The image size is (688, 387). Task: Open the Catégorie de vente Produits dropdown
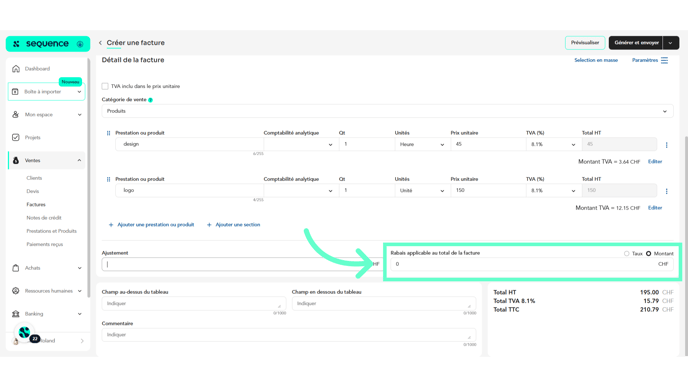click(387, 111)
